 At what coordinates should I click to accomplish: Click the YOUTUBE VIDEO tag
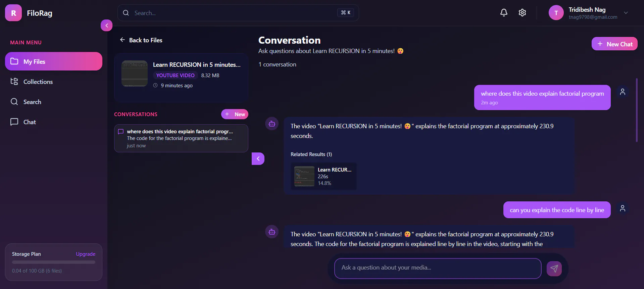175,76
